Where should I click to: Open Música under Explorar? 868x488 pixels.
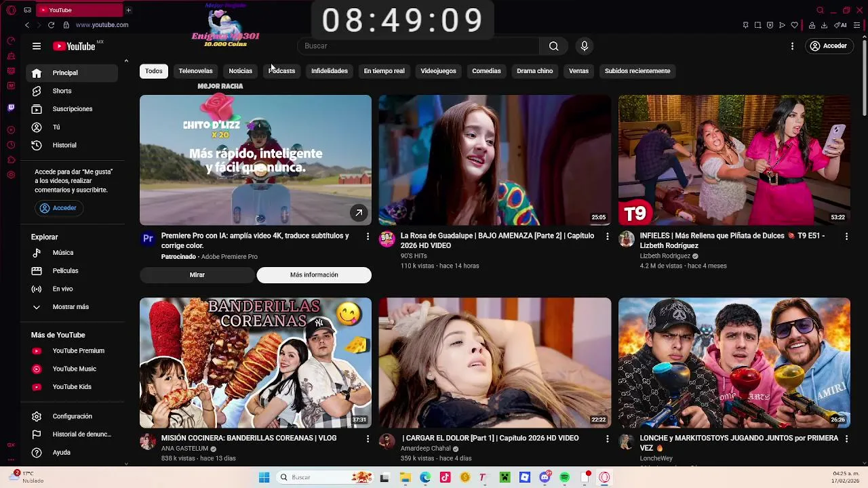pos(72,253)
